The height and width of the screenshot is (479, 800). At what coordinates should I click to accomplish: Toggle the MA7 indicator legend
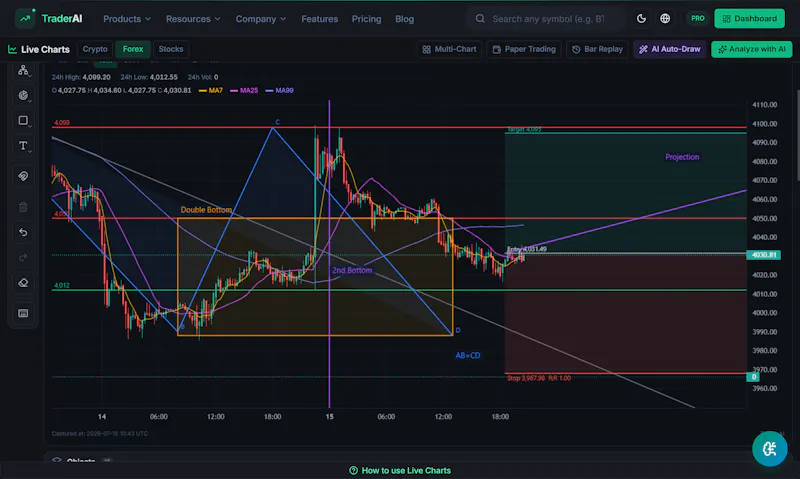(211, 90)
